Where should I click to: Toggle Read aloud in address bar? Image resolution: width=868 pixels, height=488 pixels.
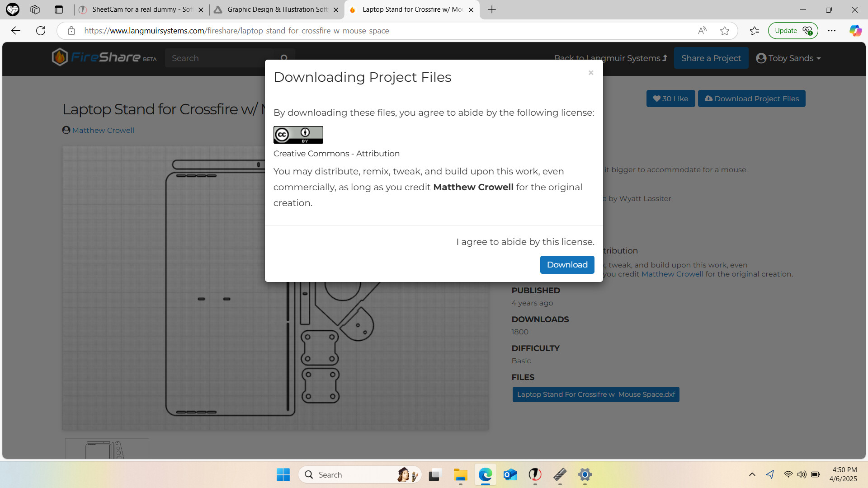pyautogui.click(x=702, y=31)
